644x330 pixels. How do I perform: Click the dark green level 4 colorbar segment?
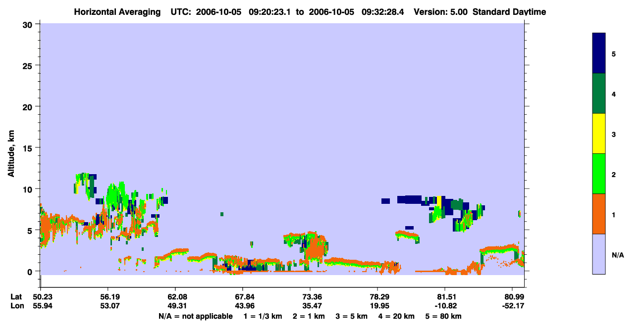click(x=599, y=94)
